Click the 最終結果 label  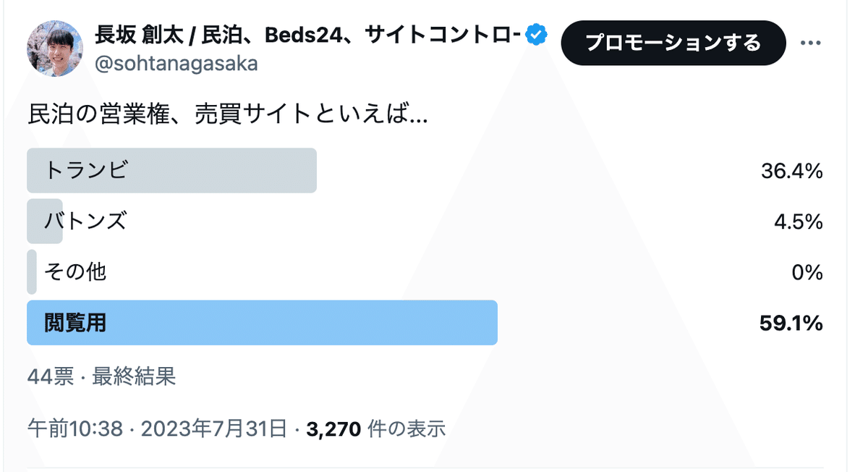(x=135, y=376)
